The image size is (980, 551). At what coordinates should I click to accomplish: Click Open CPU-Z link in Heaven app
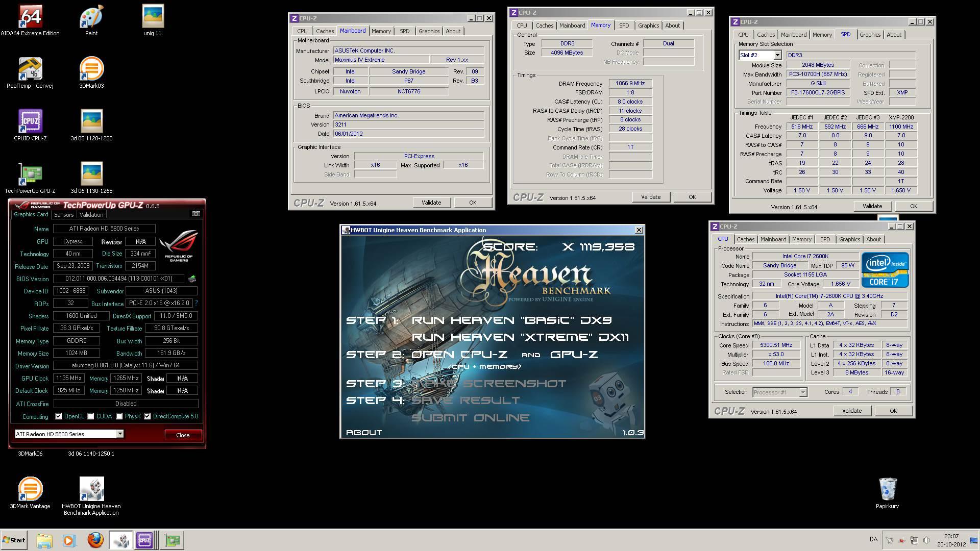[459, 355]
